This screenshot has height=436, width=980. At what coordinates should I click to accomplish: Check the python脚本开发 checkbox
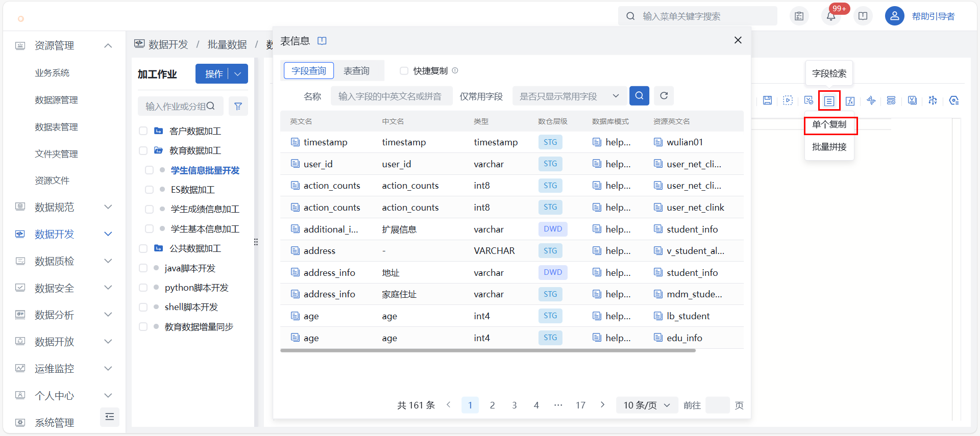pos(143,288)
